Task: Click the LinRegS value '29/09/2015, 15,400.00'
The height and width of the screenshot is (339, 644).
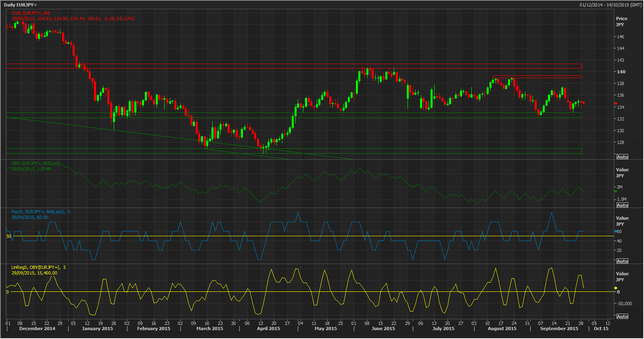Action: (34, 273)
